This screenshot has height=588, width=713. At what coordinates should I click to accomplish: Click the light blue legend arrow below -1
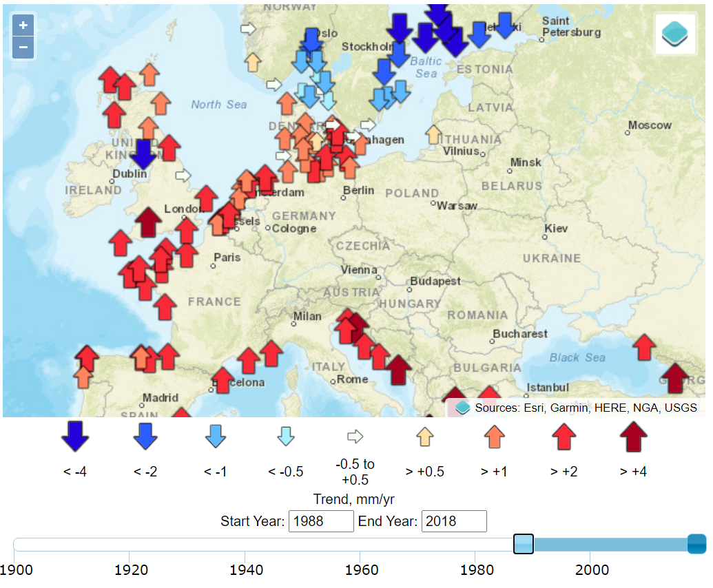(x=215, y=436)
